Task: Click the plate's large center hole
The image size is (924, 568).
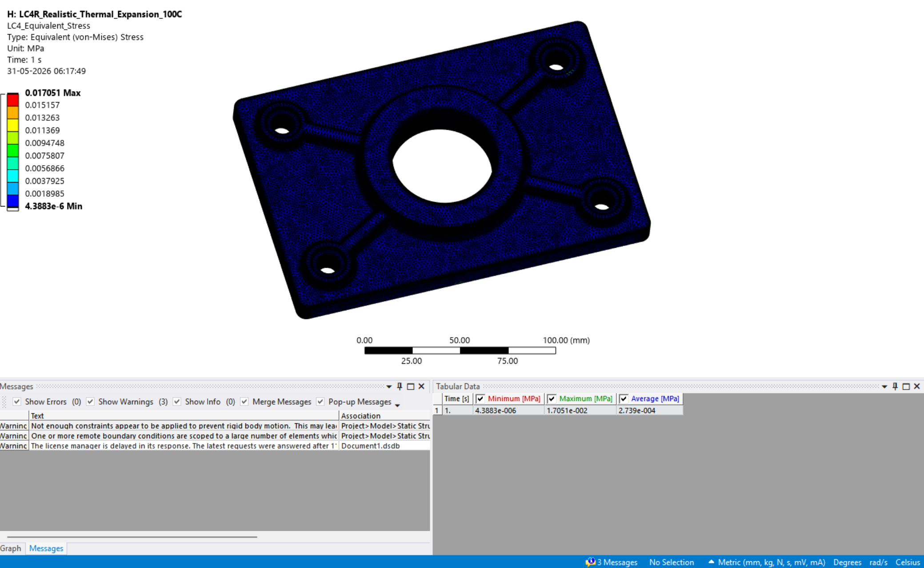Action: (x=442, y=166)
